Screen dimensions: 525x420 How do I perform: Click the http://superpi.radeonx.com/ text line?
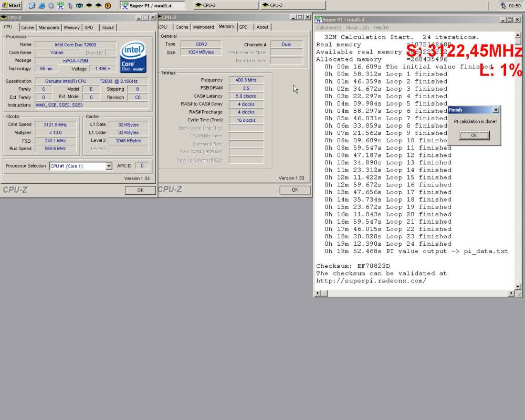371,281
